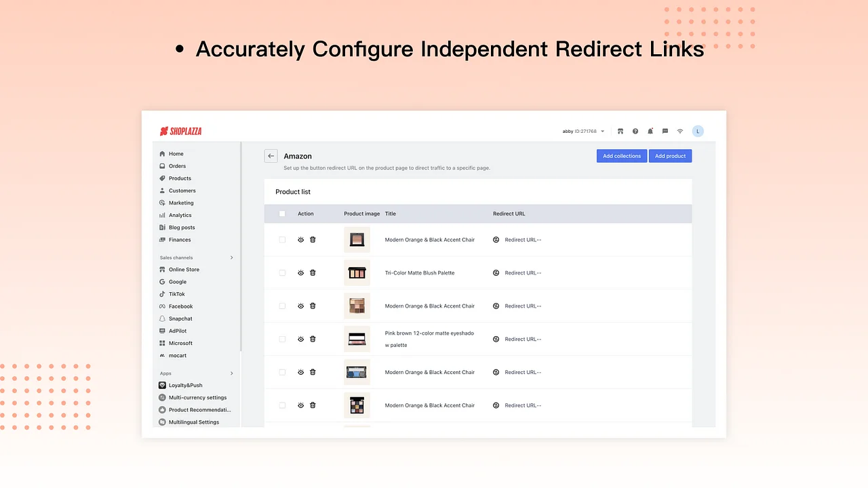The width and height of the screenshot is (868, 488).
Task: Open notifications bell icon
Action: (650, 131)
